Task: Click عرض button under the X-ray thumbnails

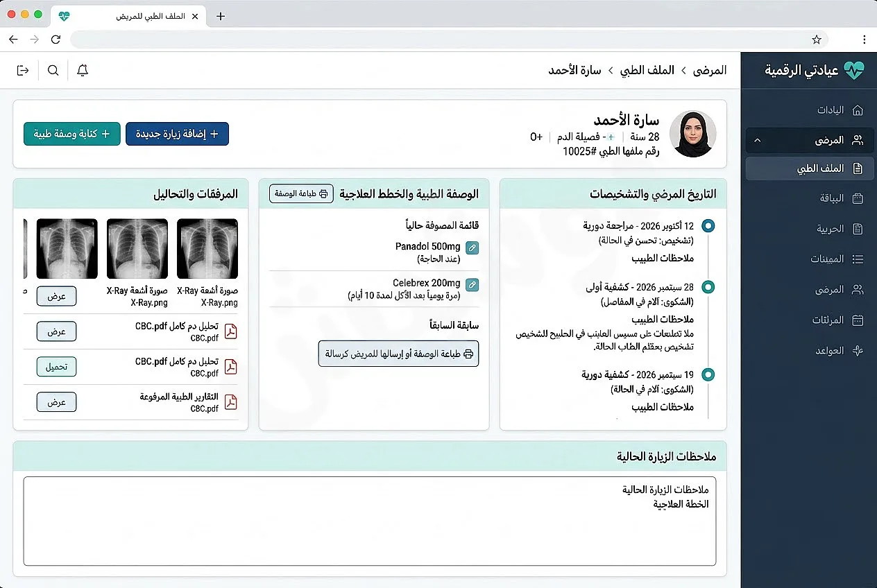Action: click(56, 296)
